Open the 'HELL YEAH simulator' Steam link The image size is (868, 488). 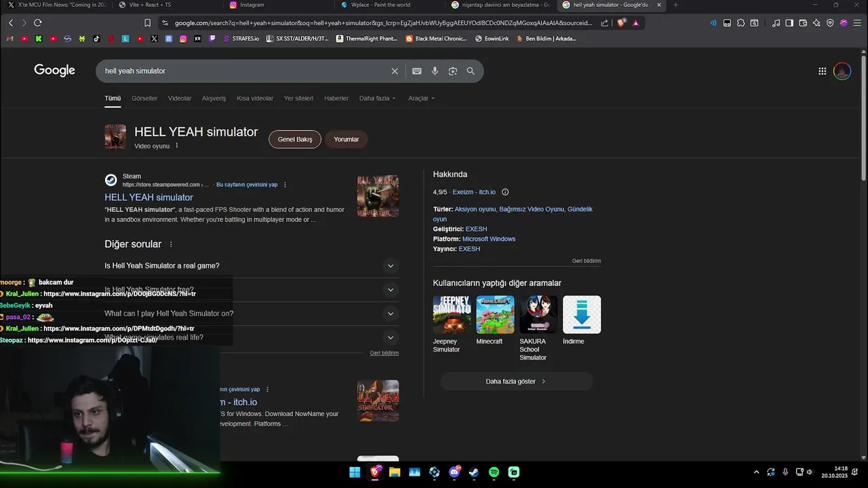(149, 197)
